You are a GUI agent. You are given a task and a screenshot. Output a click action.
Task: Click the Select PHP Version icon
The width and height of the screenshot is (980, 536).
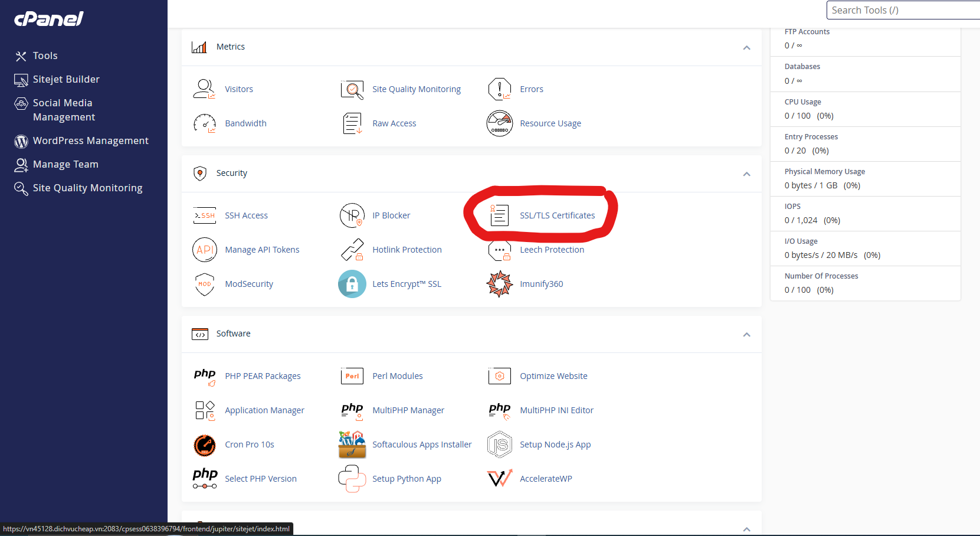[205, 479]
